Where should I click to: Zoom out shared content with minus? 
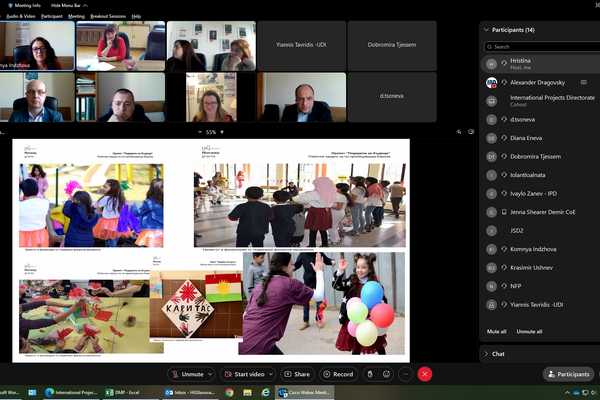tap(200, 132)
